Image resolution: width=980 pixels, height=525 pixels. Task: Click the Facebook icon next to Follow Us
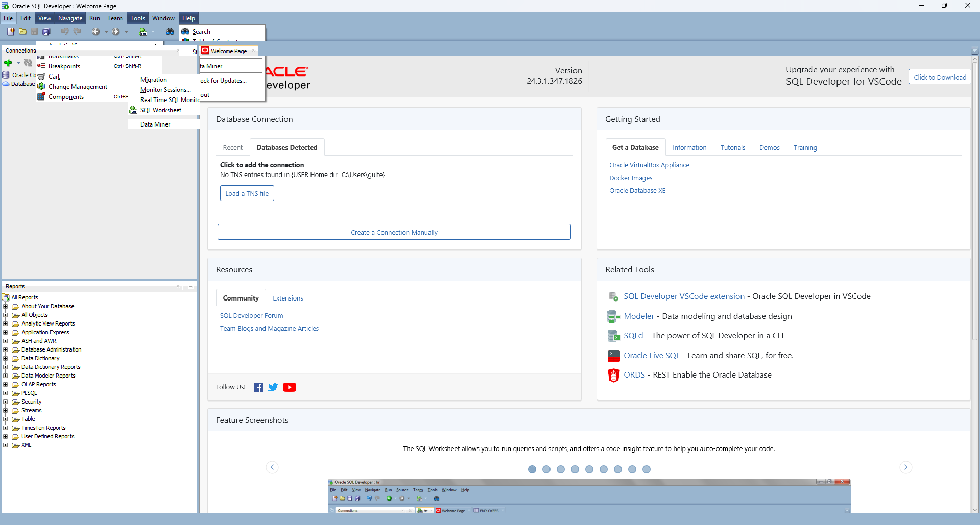[x=258, y=387]
